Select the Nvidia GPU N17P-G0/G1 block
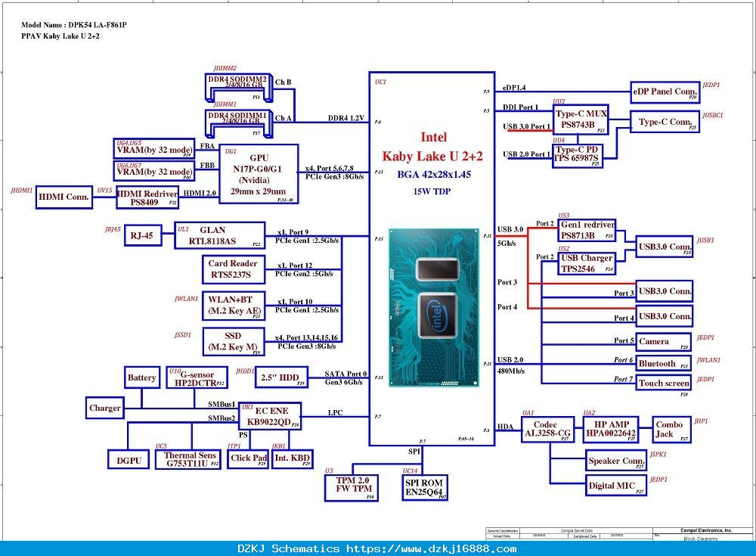 tap(259, 174)
